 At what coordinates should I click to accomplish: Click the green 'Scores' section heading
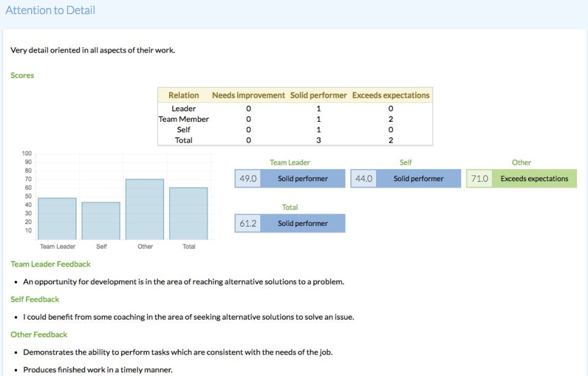pos(22,75)
